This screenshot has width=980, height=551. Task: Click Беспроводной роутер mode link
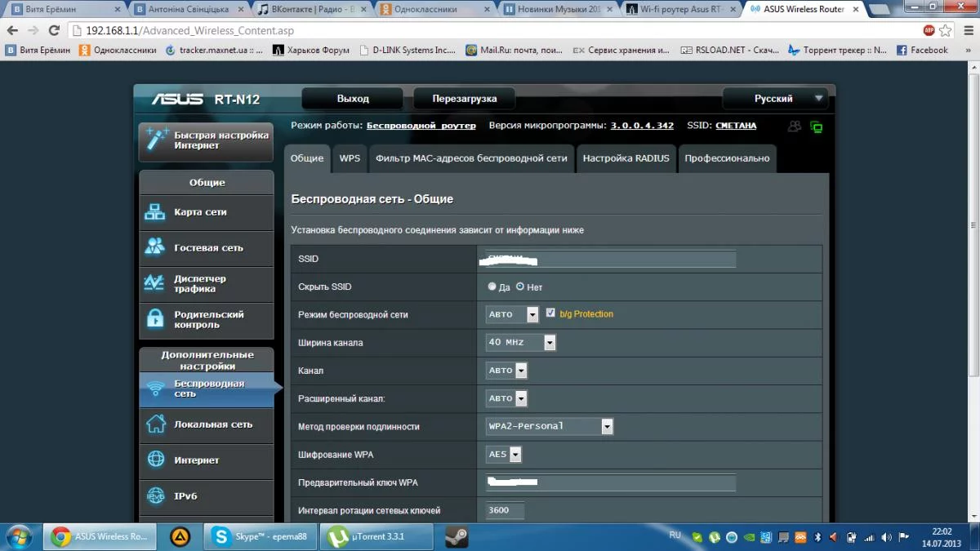point(421,126)
